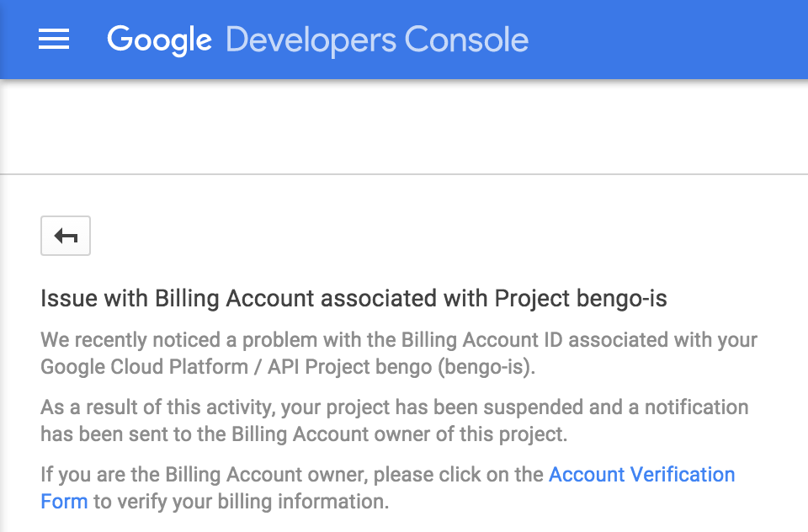The image size is (808, 532).
Task: Click the 'Billing Account ID' text
Action: (481, 340)
